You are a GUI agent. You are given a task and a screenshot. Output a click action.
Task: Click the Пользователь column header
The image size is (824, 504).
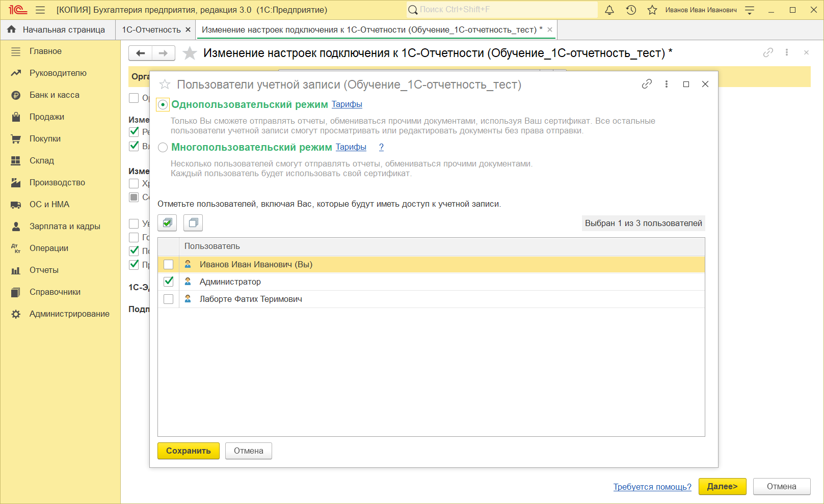[442, 246]
